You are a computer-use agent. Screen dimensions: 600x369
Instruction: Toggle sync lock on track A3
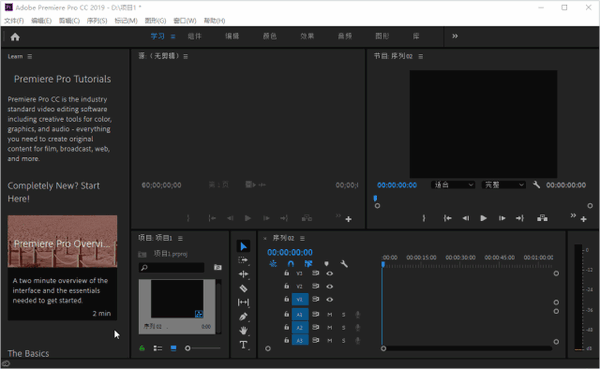(315, 340)
